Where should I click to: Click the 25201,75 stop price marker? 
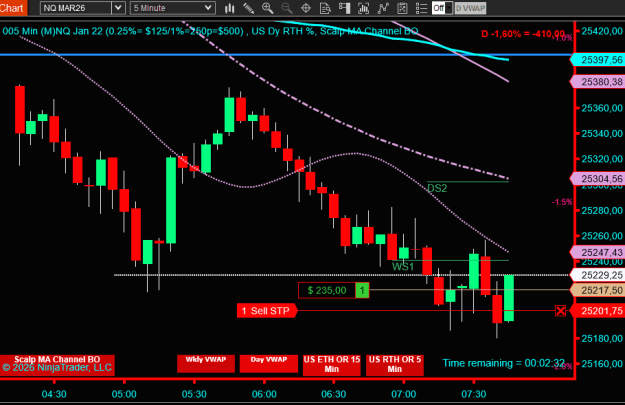tap(597, 311)
